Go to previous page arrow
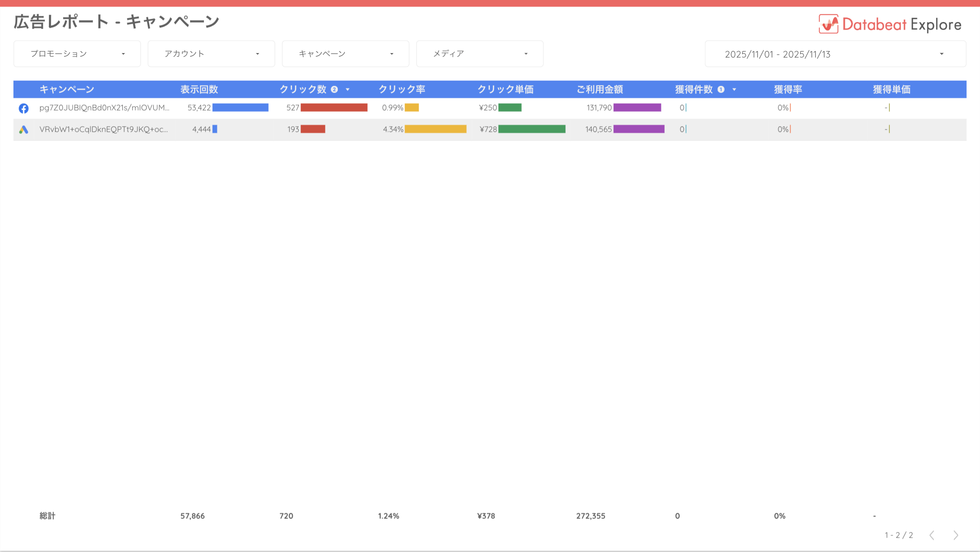Screen dimensions: 980x552 932,535
